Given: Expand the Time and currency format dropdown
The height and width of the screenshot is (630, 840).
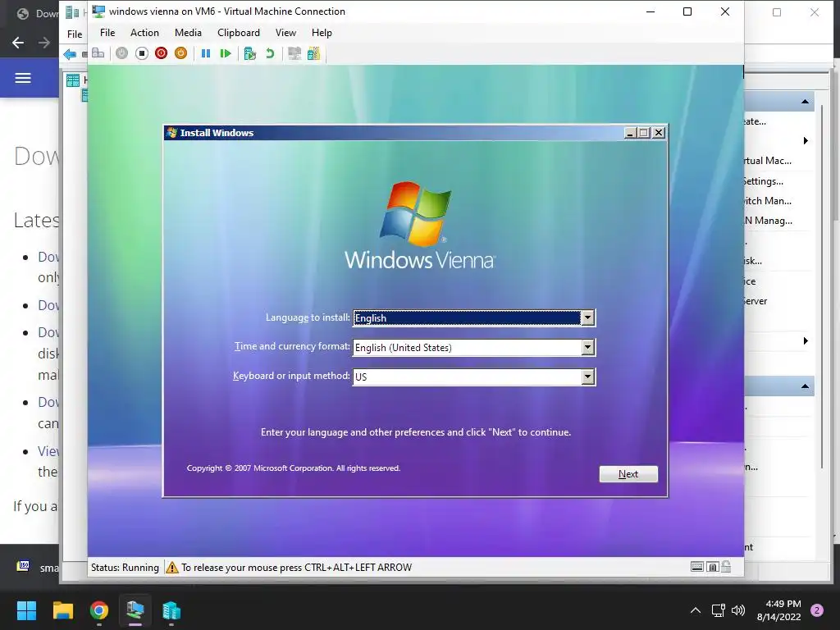Looking at the screenshot, I should pos(587,347).
